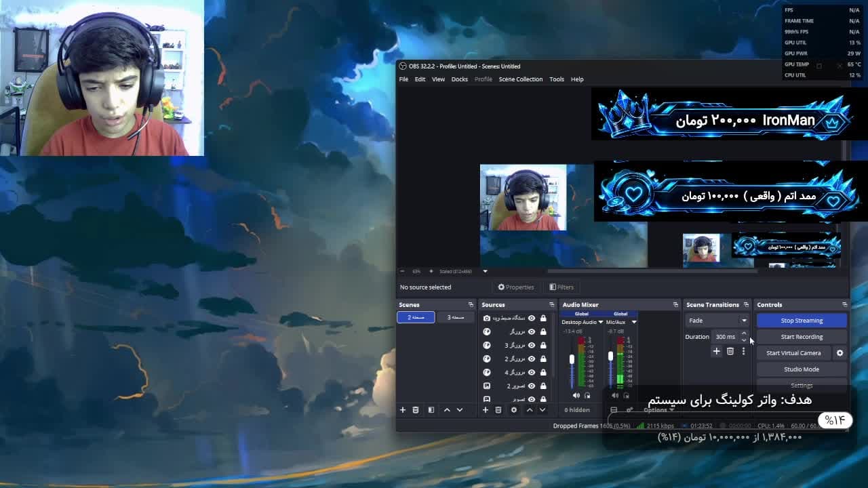This screenshot has height=488, width=868.
Task: Click the video capture device camera icon
Action: pyautogui.click(x=486, y=318)
